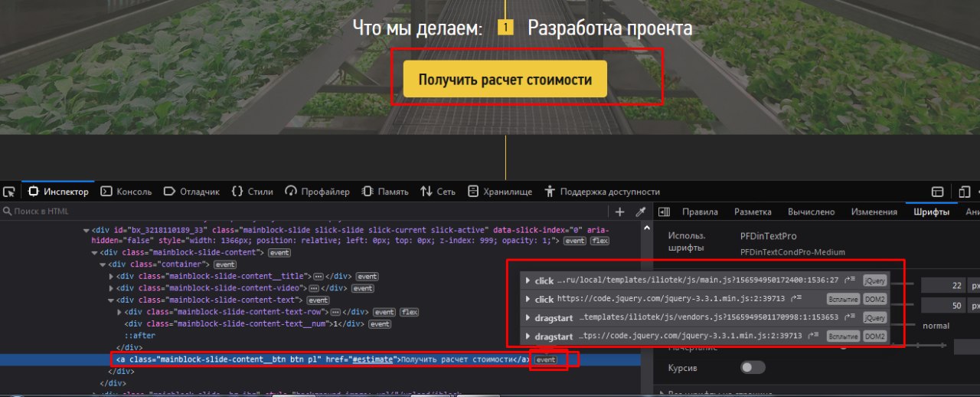Click flex badge on the bx_3218110189_33 div
980x397 pixels.
pyautogui.click(x=599, y=241)
